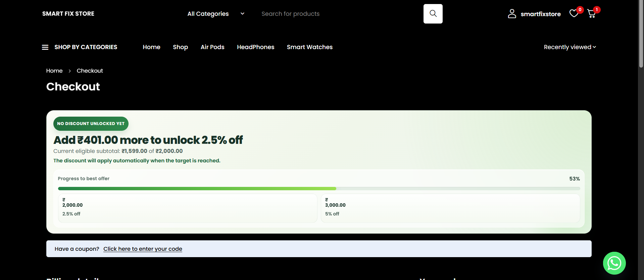Click the Current eligible subtotal text
644x280 pixels.
coord(118,151)
